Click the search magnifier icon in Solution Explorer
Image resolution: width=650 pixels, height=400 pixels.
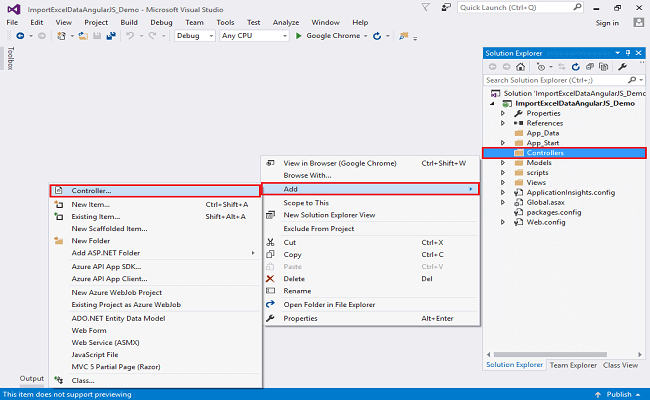tap(632, 80)
